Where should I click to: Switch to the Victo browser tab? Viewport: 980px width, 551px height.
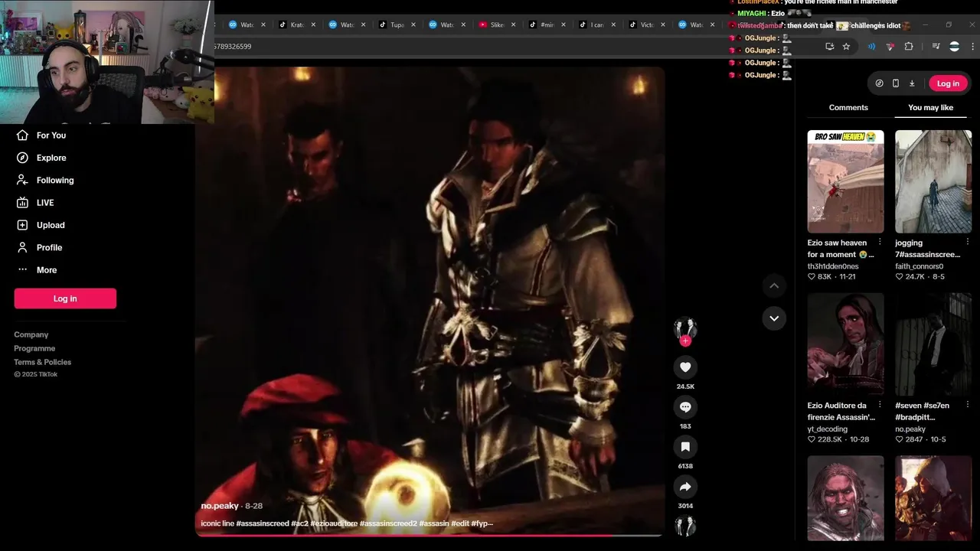[645, 24]
